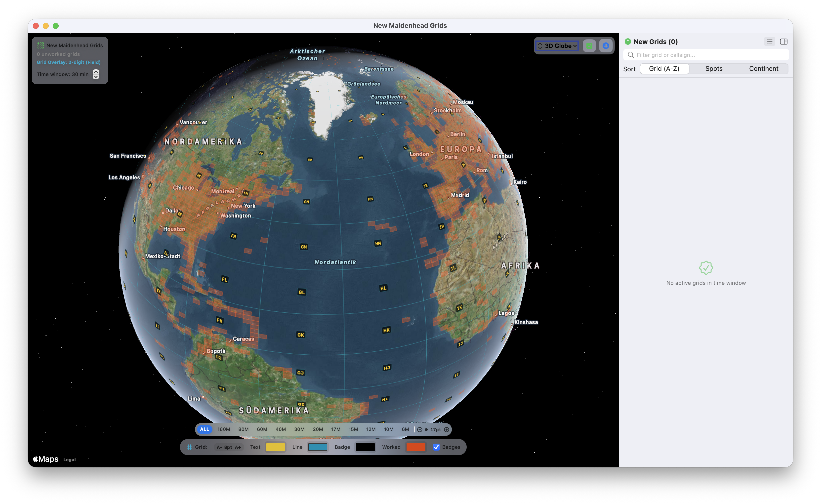The height and width of the screenshot is (504, 821).
Task: Open the blue Line color swatch
Action: pyautogui.click(x=318, y=447)
